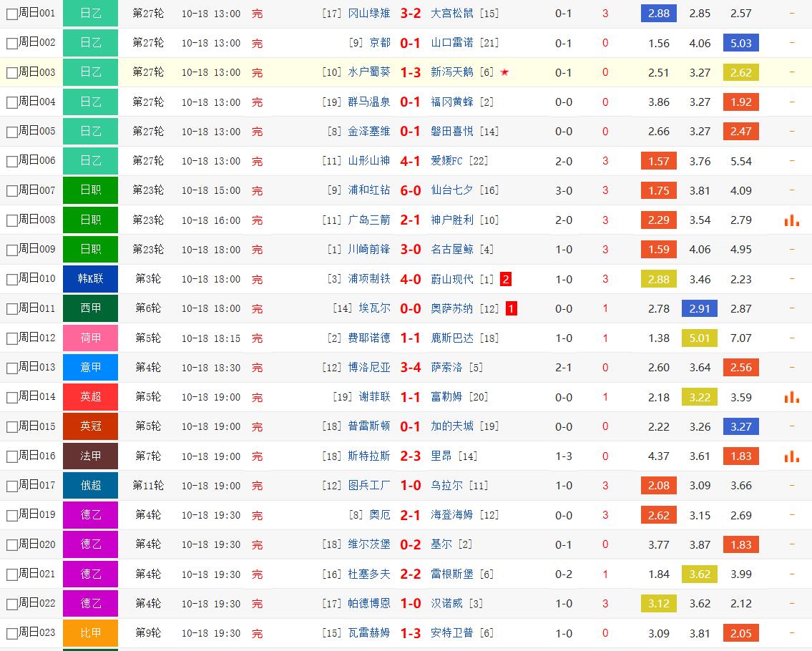This screenshot has width=812, height=651.
Task: Click the 德乙 league tag on row 周日019
Action: coord(91,515)
